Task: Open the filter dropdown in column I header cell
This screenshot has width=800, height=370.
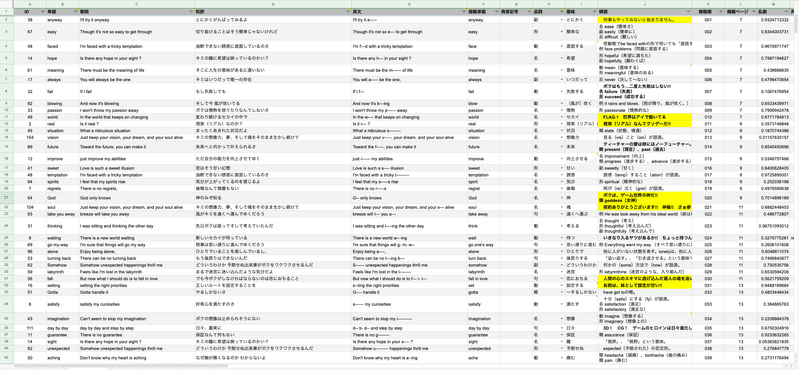Action: coord(593,11)
